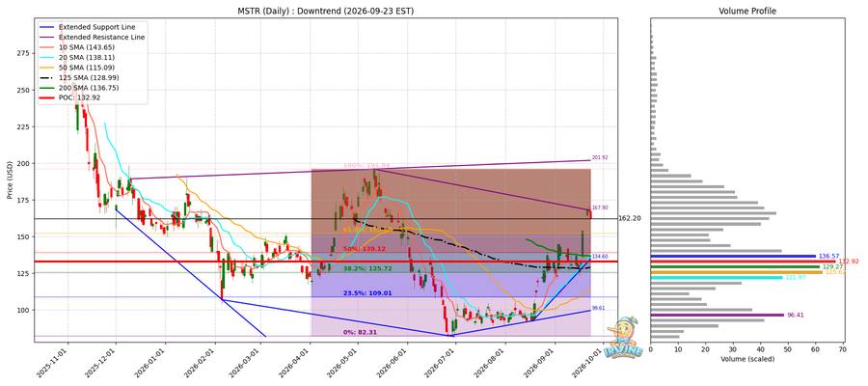Click the price axis tick '150'

25,236
